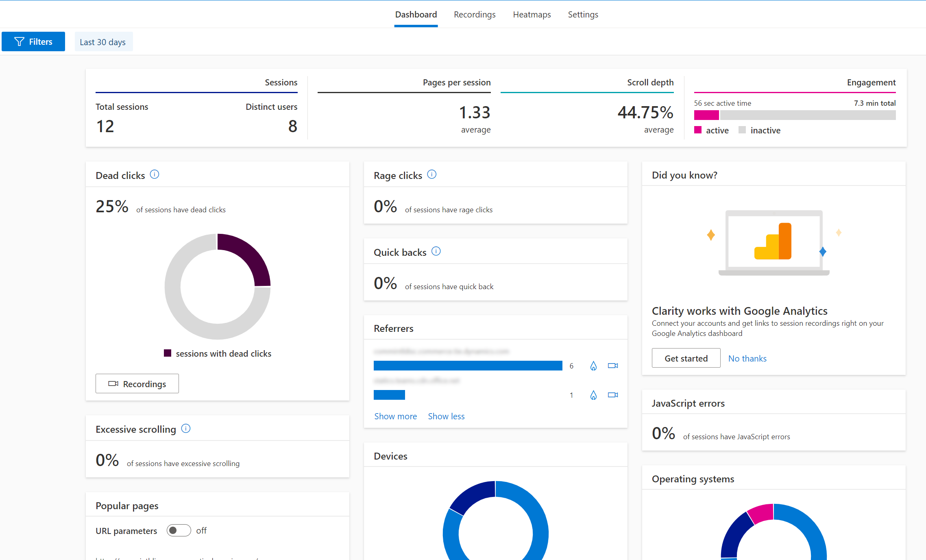Collapse referrers list with Show less
Image resolution: width=926 pixels, height=560 pixels.
(447, 416)
